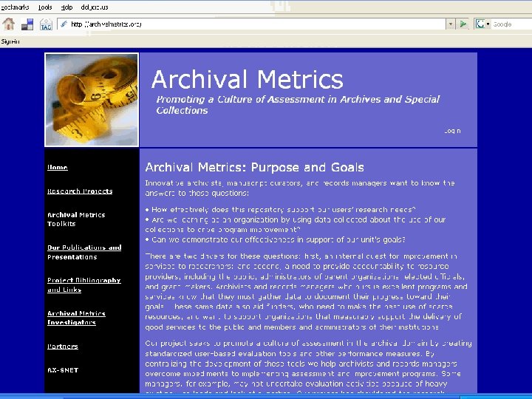Image resolution: width=532 pixels, height=399 pixels.
Task: Open the Help menu
Action: (x=66, y=7)
